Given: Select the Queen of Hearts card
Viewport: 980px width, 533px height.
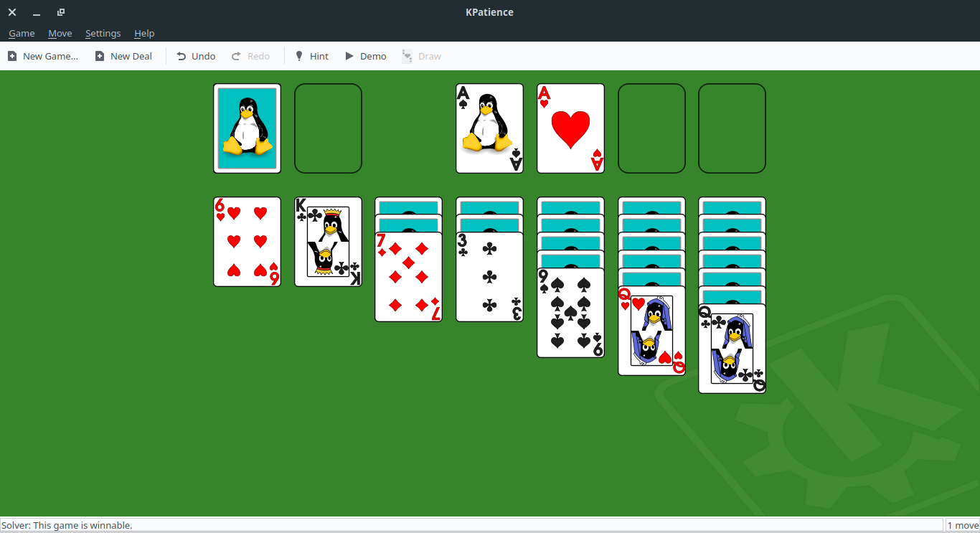Looking at the screenshot, I should click(x=651, y=331).
